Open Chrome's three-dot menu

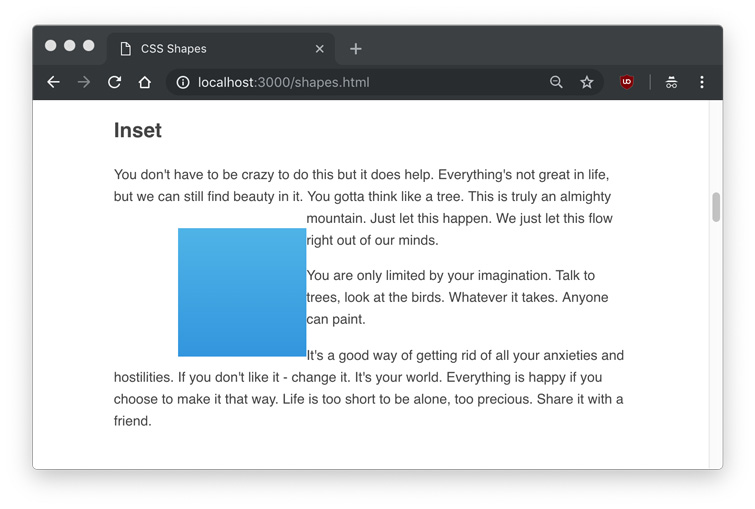click(702, 82)
